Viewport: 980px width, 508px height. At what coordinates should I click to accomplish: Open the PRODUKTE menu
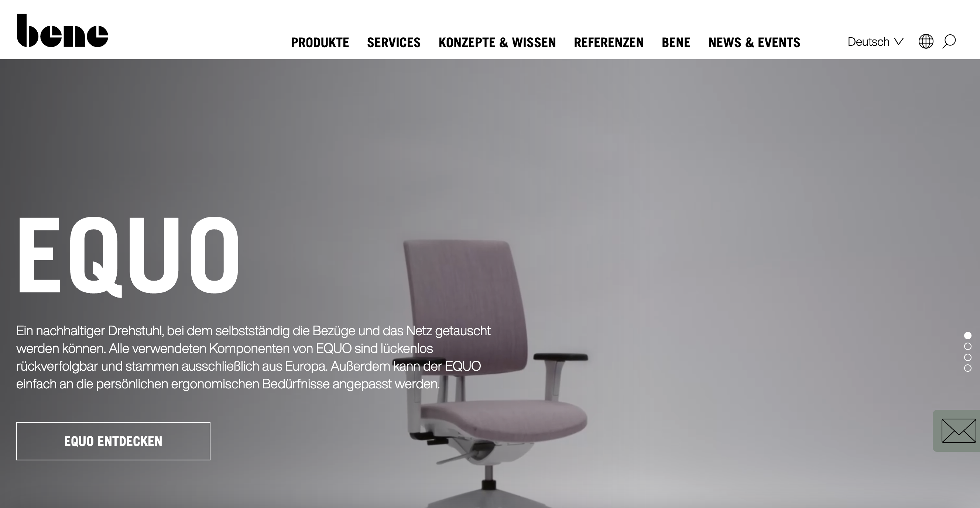pyautogui.click(x=320, y=42)
